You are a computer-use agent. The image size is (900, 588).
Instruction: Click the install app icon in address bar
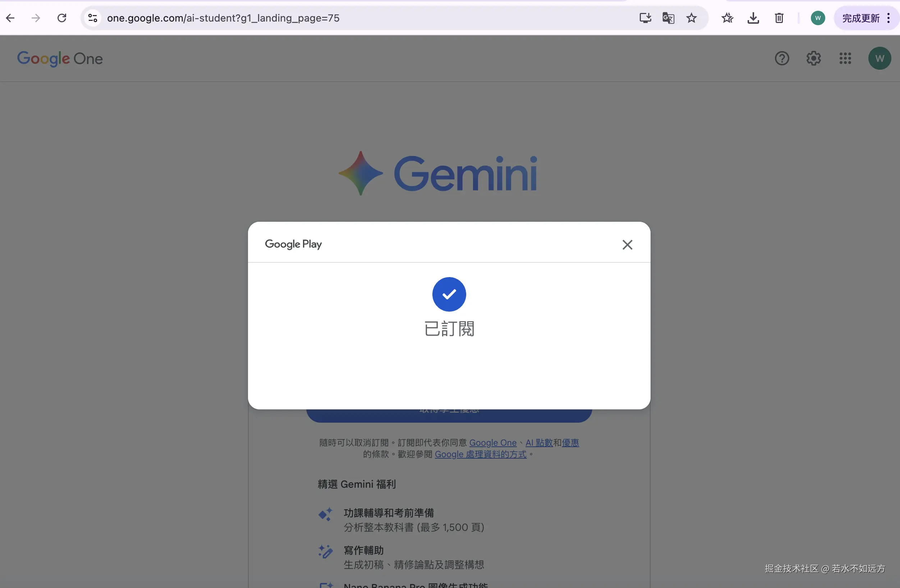645,18
